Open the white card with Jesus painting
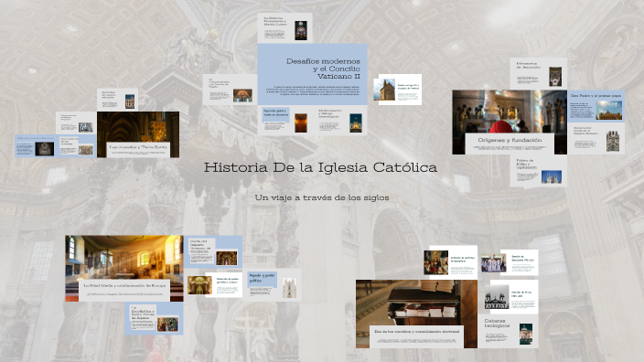Viewport: 644px width, 362px height. pos(450,262)
